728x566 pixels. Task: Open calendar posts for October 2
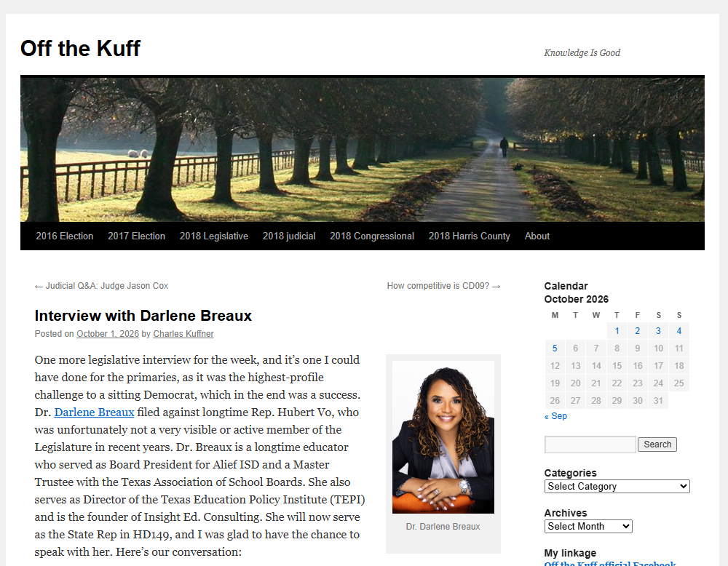click(638, 331)
